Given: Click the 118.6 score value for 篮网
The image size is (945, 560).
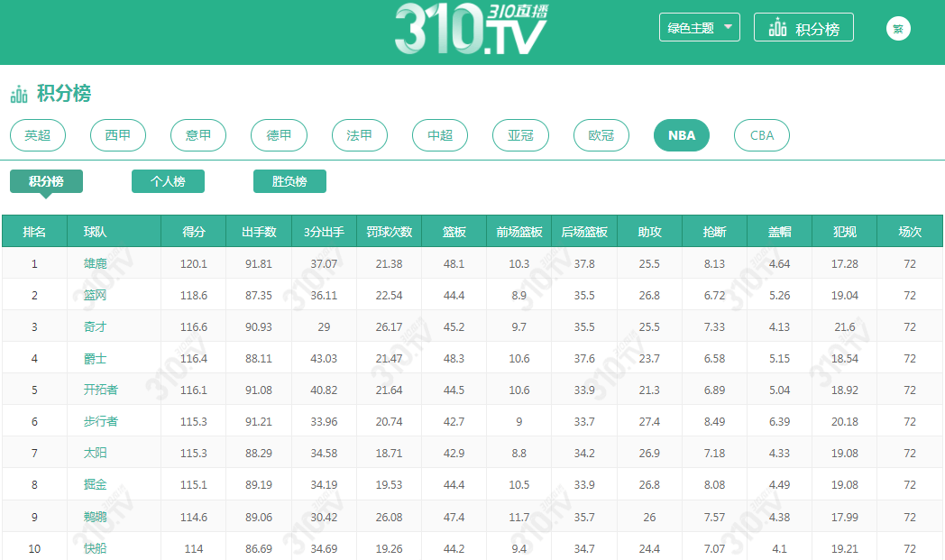Looking at the screenshot, I should (194, 296).
